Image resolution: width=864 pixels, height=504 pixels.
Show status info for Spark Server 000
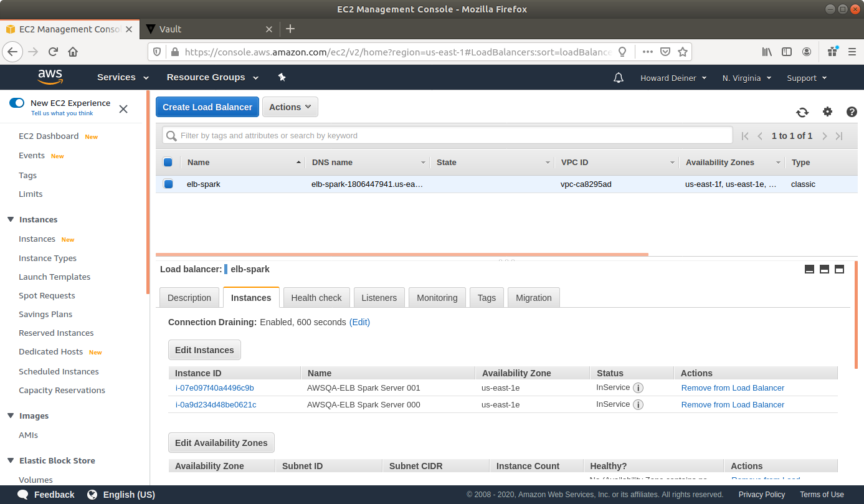638,404
